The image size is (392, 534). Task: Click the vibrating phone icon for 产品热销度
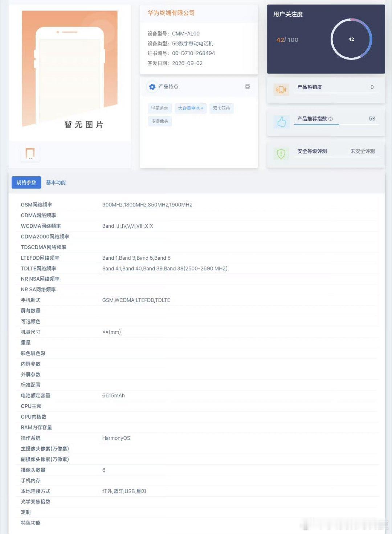[281, 89]
